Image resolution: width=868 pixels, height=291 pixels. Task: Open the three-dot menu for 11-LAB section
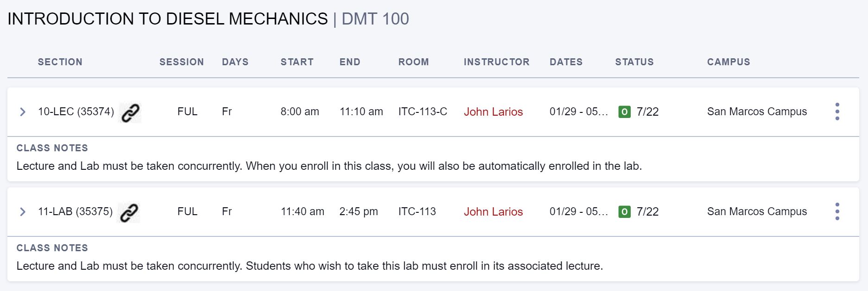(x=837, y=211)
